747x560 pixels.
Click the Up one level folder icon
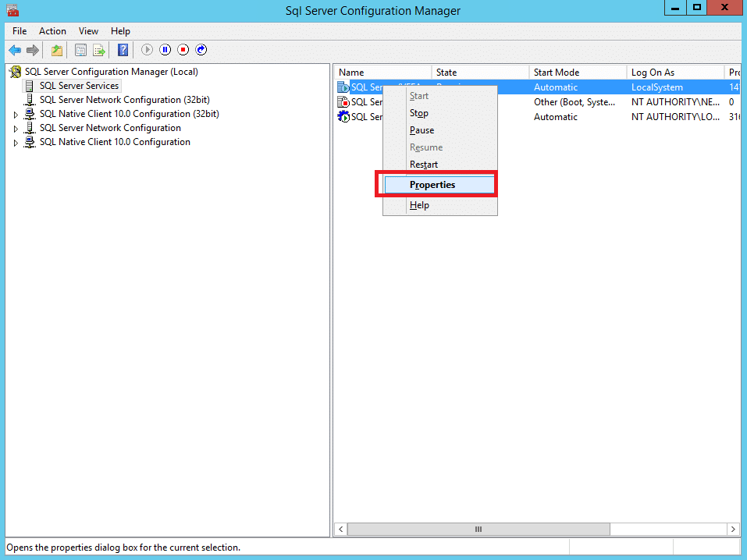pyautogui.click(x=57, y=50)
